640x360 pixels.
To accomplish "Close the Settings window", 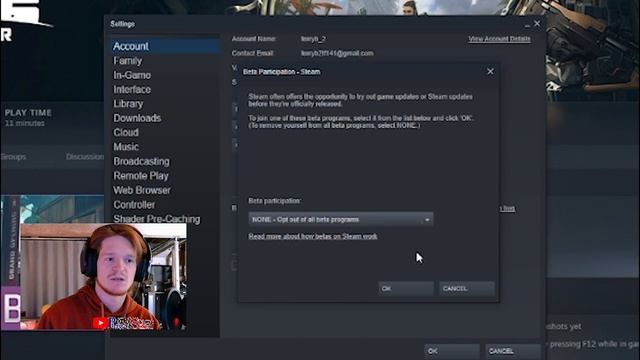I will [x=537, y=24].
